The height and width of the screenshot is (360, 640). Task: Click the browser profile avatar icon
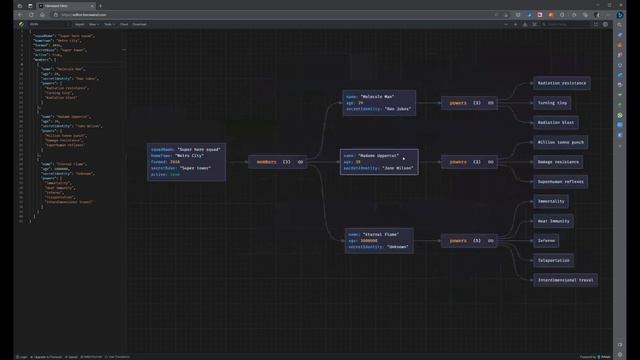coord(597,15)
